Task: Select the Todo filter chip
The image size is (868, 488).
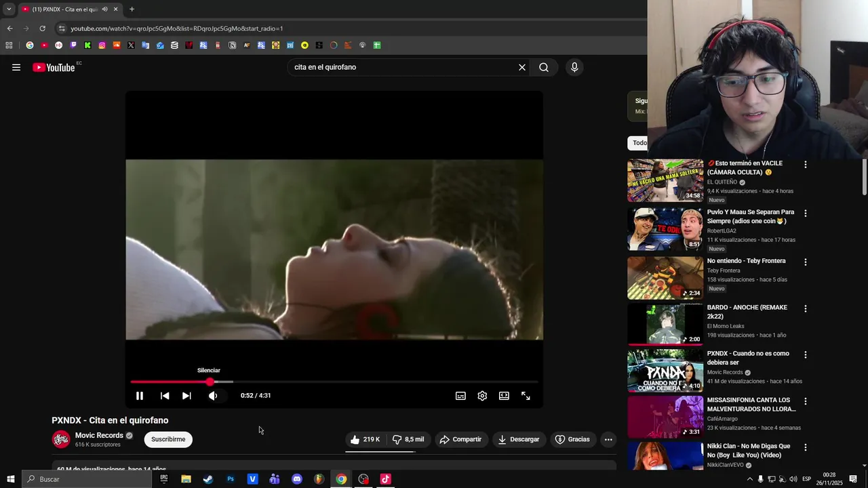Action: pos(637,143)
